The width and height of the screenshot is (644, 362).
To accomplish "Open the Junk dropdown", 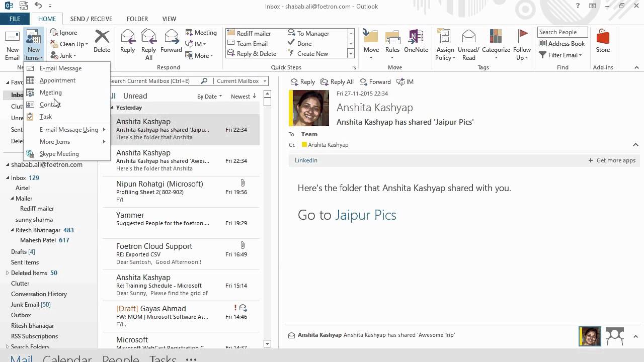I will click(63, 56).
